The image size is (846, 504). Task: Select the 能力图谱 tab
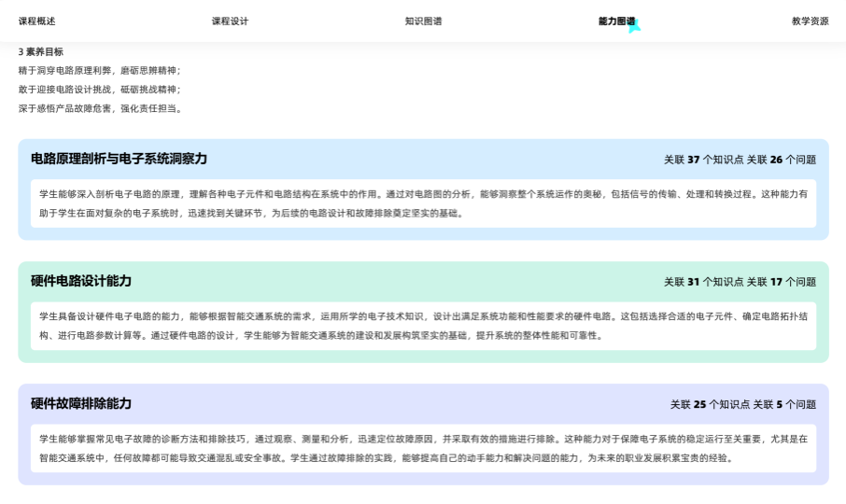tap(616, 21)
